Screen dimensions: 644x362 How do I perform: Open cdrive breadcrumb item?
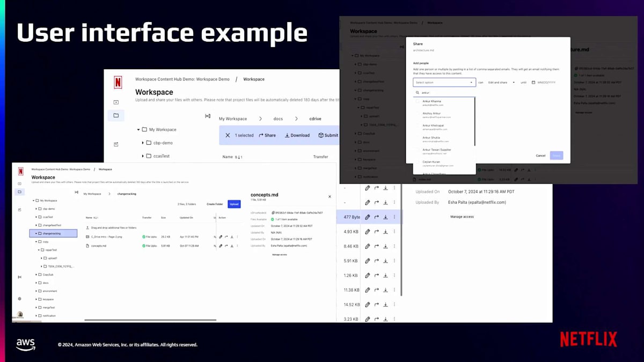coord(315,119)
